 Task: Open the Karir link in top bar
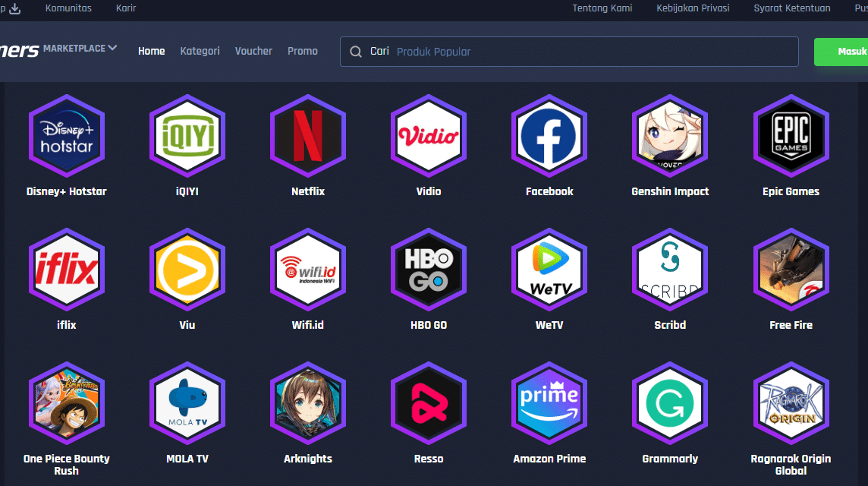126,8
